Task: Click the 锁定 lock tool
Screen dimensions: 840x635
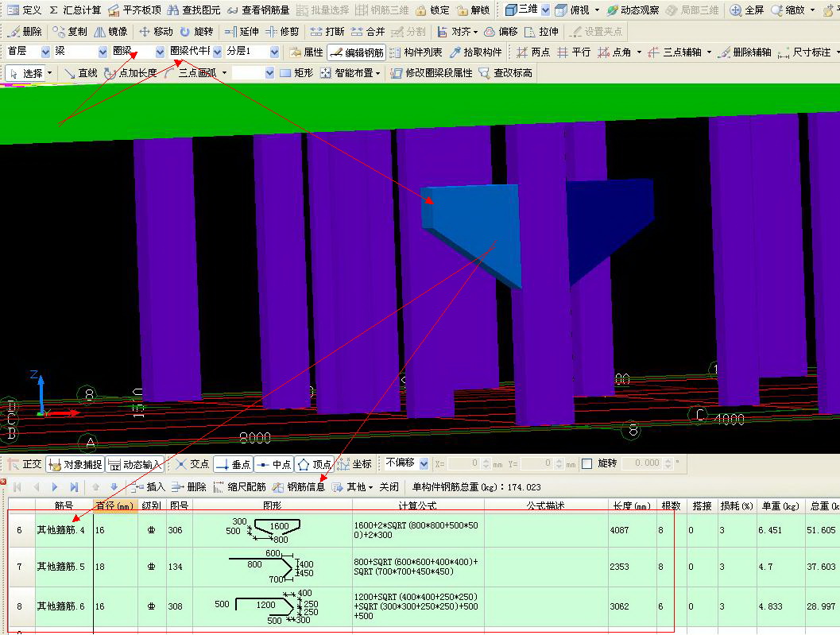Action: [432, 10]
